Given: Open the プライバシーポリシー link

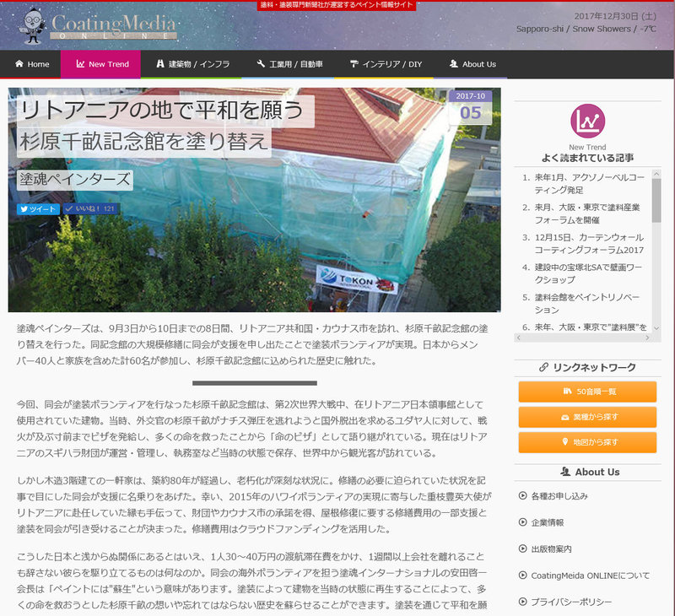Looking at the screenshot, I should [x=571, y=602].
